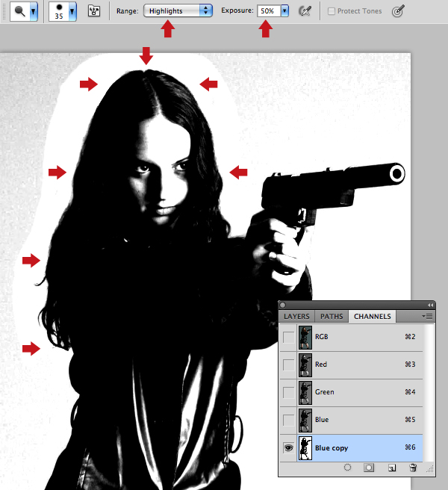The image size is (448, 490).
Task: Switch to the Paths tab
Action: [332, 317]
